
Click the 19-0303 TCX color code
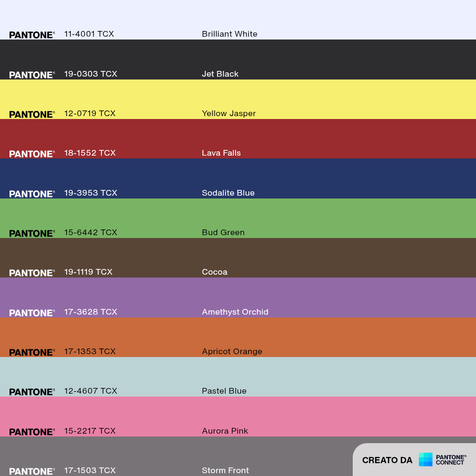[90, 74]
